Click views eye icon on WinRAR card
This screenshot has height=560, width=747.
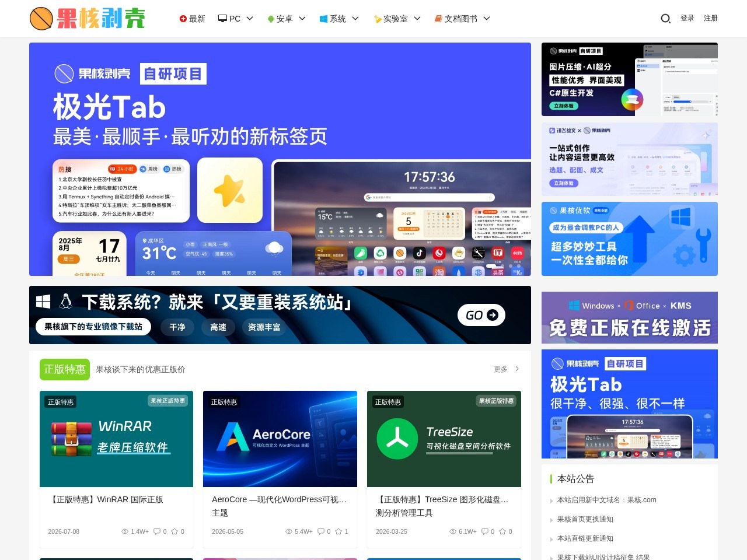point(125,531)
